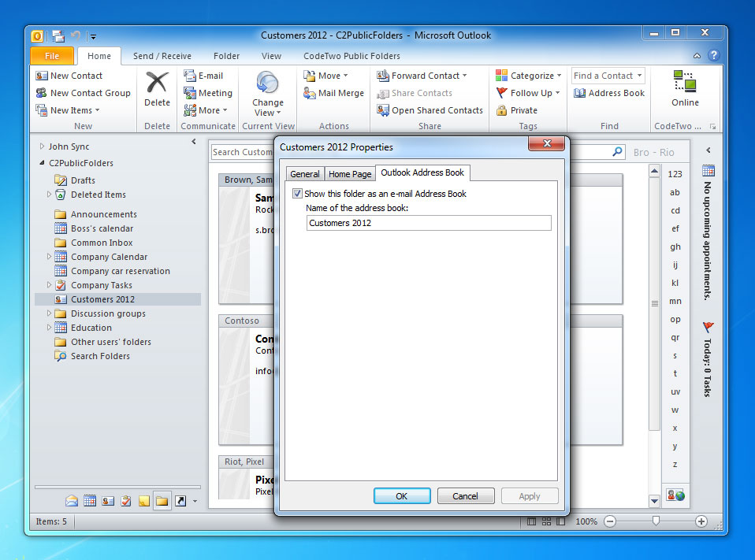The width and height of the screenshot is (755, 560).
Task: Switch to Mail view in navigation pane
Action: [71, 500]
